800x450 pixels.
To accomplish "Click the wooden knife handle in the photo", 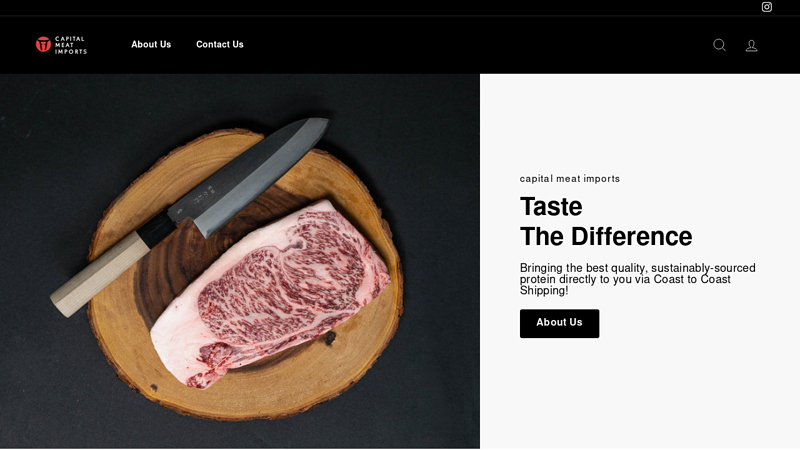I will pyautogui.click(x=99, y=273).
